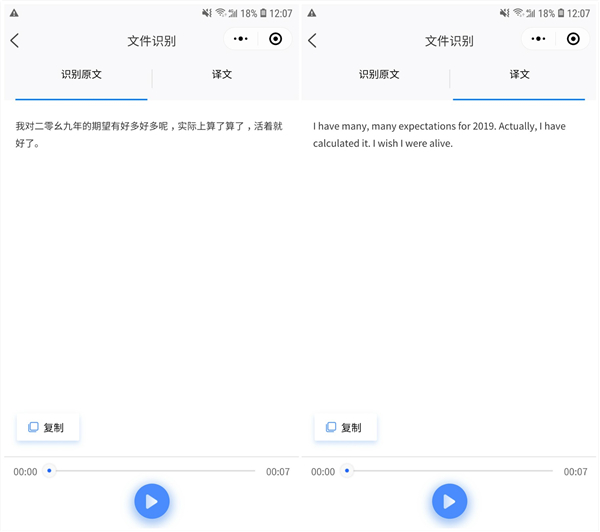Open the three-dot menu on the right screen
This screenshot has height=532, width=600.
pyautogui.click(x=539, y=39)
